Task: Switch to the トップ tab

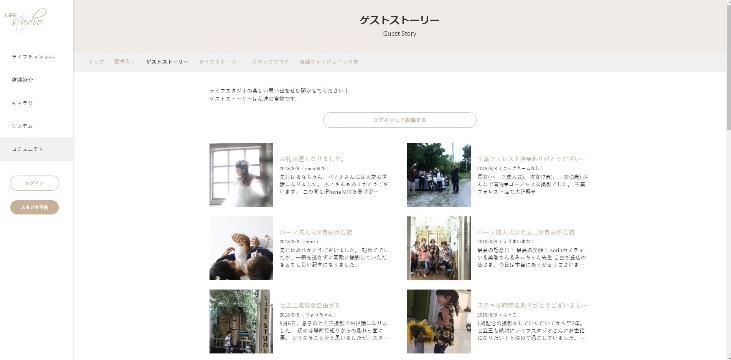Action: 96,62
